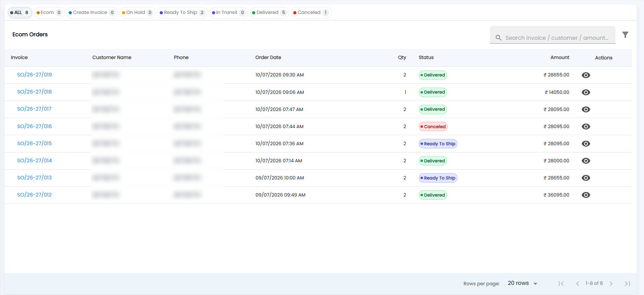Viewport: 644px width, 295px height.
Task: View order SO/26-27/014 via eye icon
Action: click(x=586, y=161)
